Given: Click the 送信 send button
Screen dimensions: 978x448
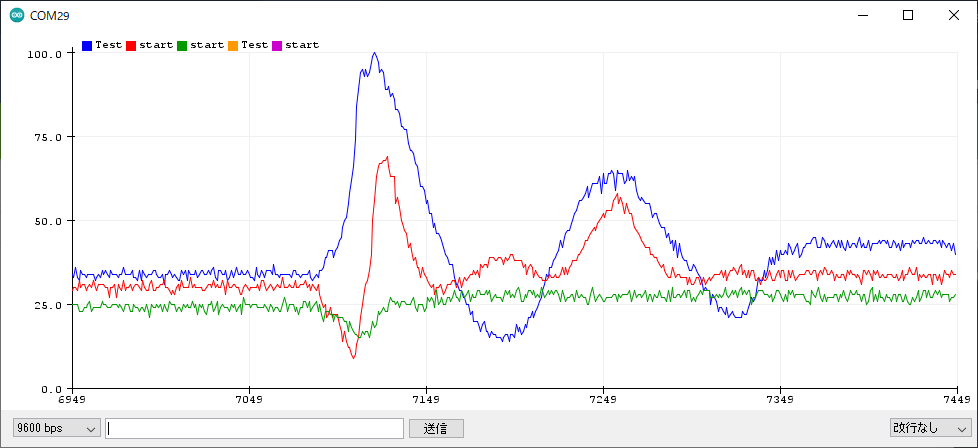Looking at the screenshot, I should coord(436,429).
